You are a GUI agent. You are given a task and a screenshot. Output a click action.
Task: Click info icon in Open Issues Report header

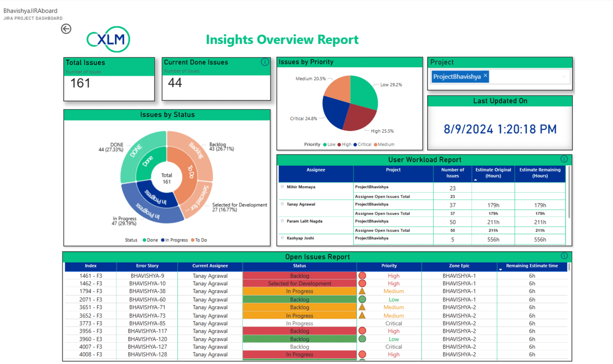coord(564,256)
